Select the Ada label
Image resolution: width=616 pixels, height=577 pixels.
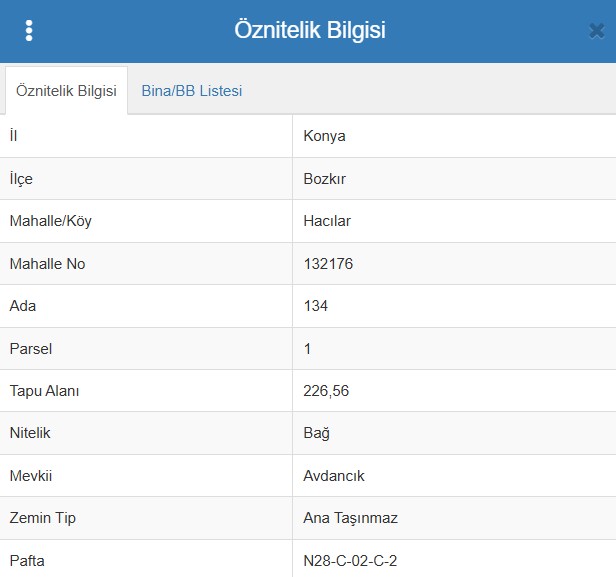point(23,306)
